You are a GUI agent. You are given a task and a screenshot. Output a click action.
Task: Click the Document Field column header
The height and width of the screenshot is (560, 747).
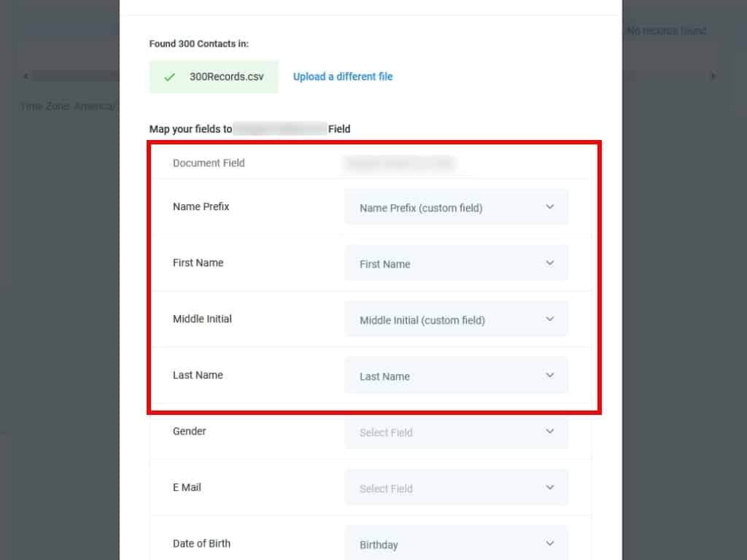point(209,163)
